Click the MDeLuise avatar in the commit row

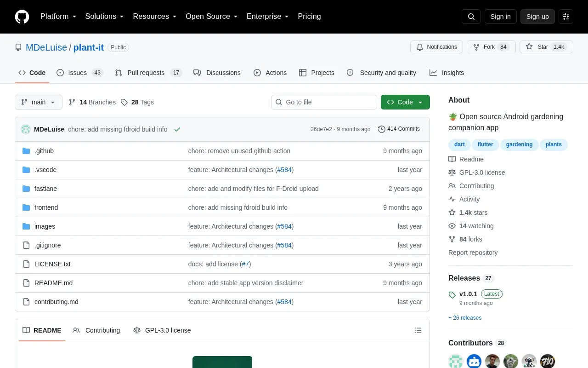(26, 129)
